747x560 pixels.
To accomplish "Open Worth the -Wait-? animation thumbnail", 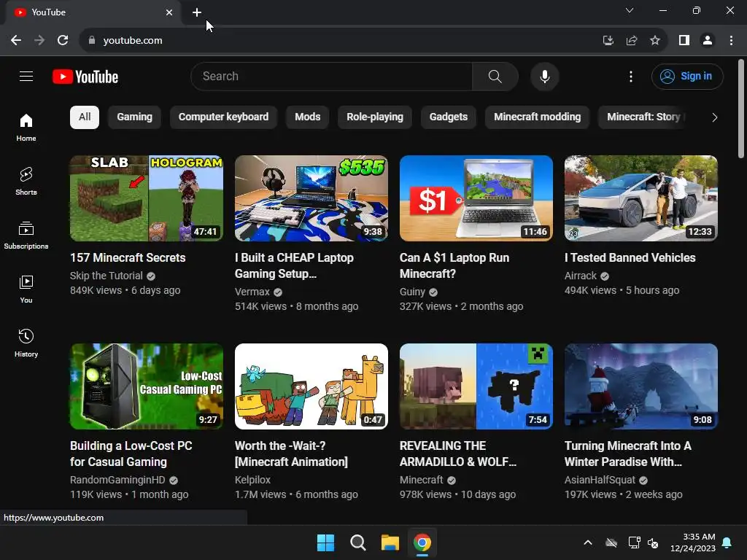I will pos(311,386).
